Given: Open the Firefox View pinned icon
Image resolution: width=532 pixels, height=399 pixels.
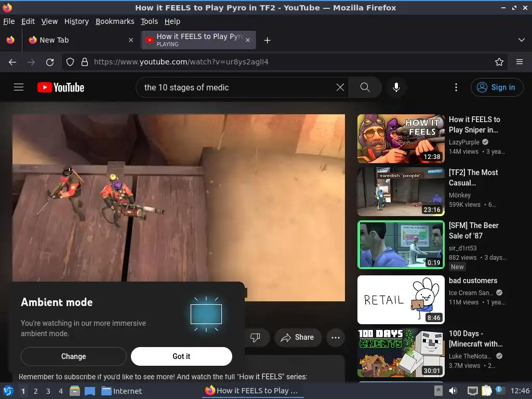Looking at the screenshot, I should tap(10, 40).
